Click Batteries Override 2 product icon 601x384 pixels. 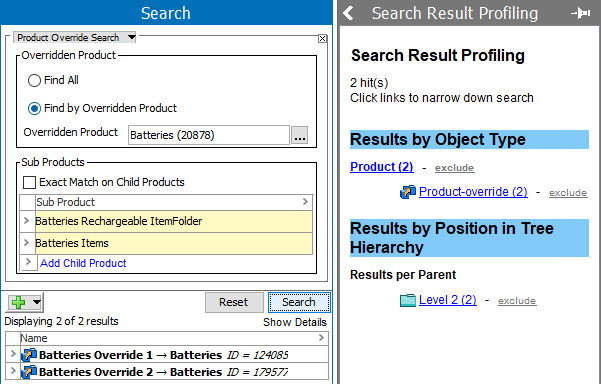(x=29, y=372)
